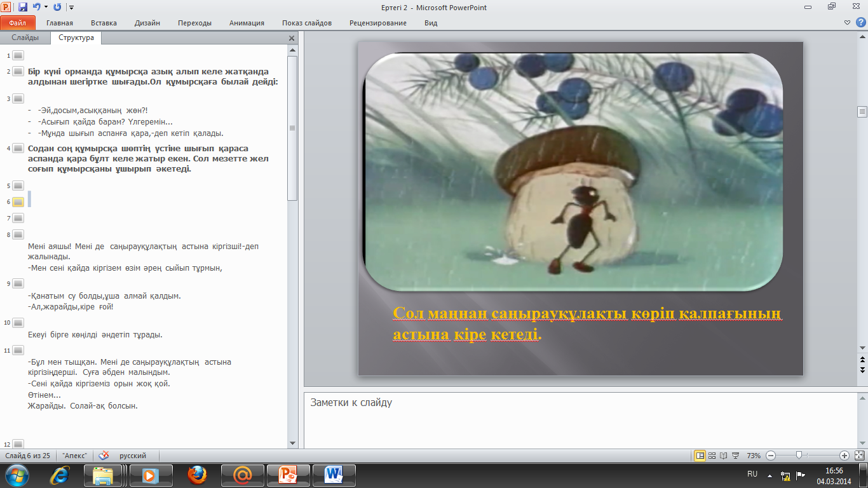
Task: Click the zoom slider handle
Action: coord(799,456)
